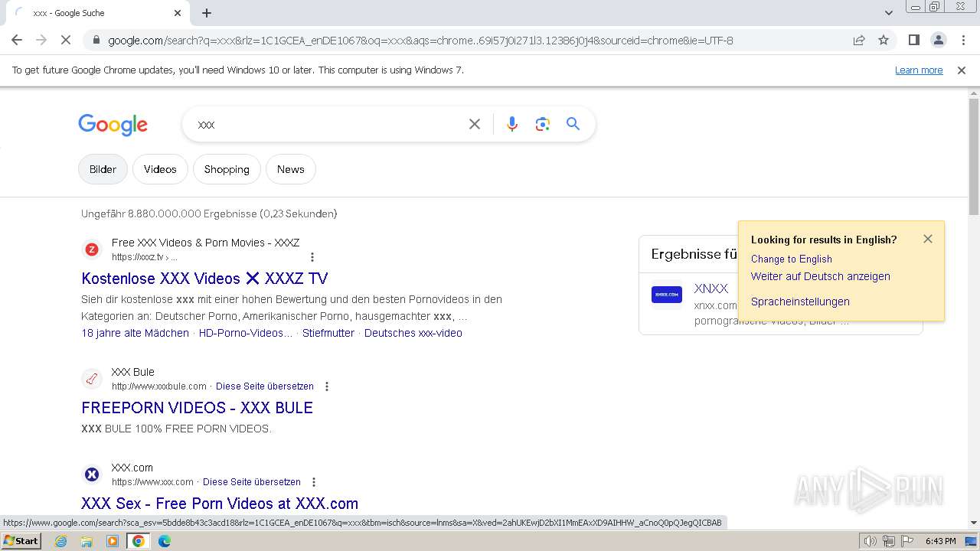This screenshot has height=551, width=980.
Task: Open more options for XXX Bule result
Action: coord(326,386)
